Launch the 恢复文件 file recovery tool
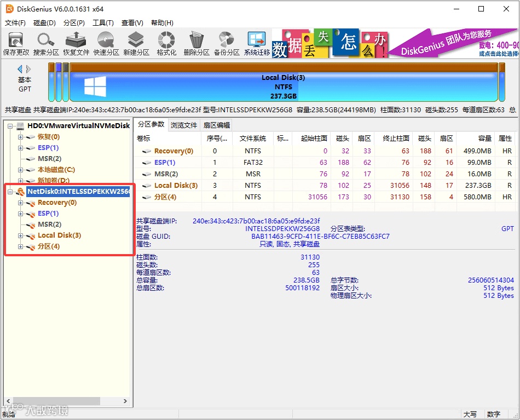 [x=76, y=43]
